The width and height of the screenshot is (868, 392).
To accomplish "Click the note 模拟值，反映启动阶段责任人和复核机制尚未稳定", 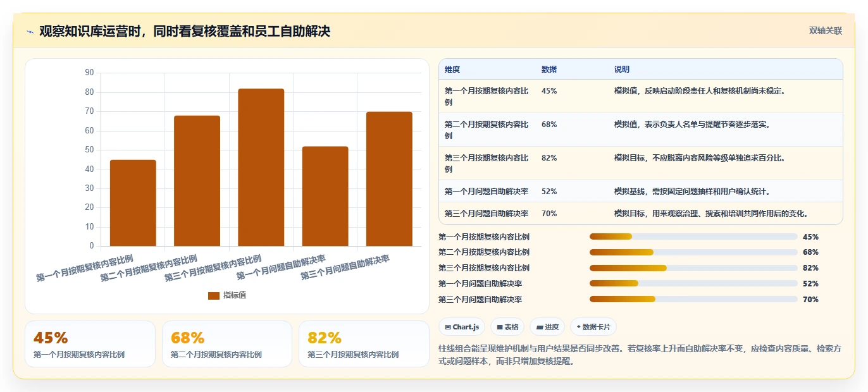I will 700,91.
